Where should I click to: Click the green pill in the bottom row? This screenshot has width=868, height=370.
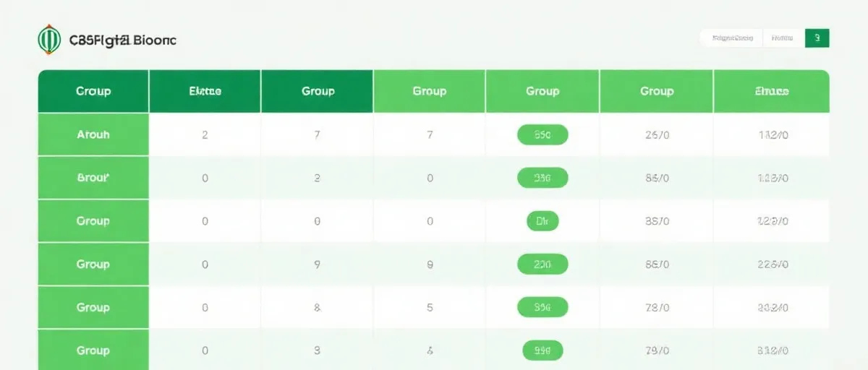[542, 350]
